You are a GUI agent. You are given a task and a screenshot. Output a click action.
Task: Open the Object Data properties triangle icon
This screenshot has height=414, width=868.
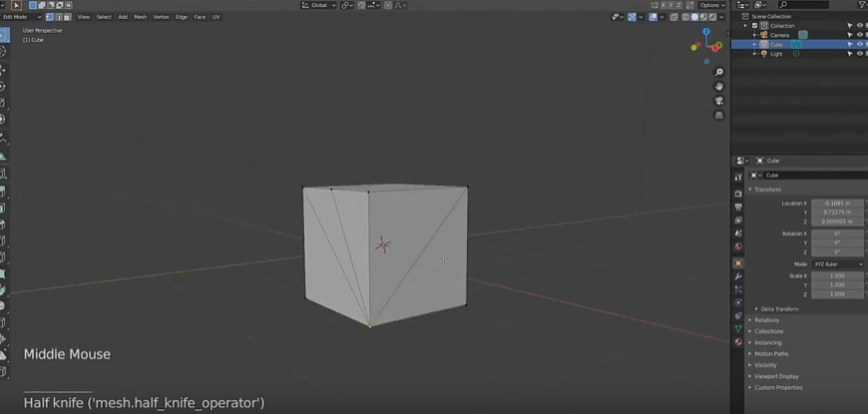[738, 328]
